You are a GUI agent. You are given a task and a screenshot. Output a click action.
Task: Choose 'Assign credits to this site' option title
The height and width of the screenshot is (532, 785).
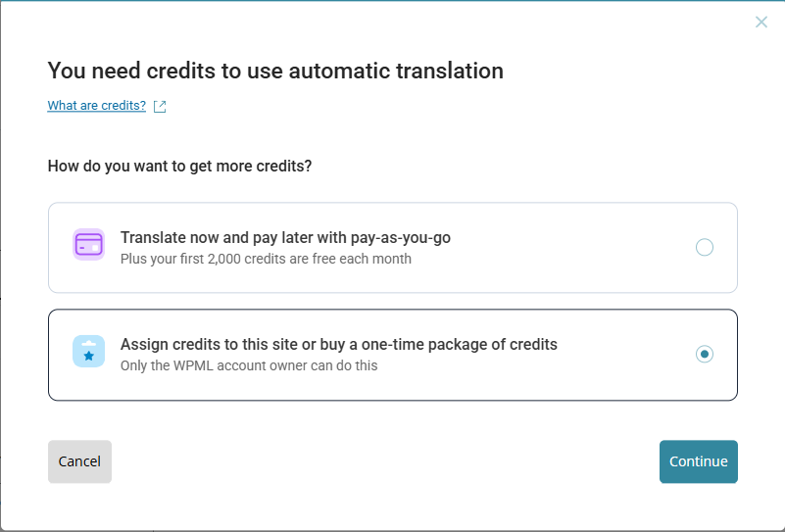point(216,344)
